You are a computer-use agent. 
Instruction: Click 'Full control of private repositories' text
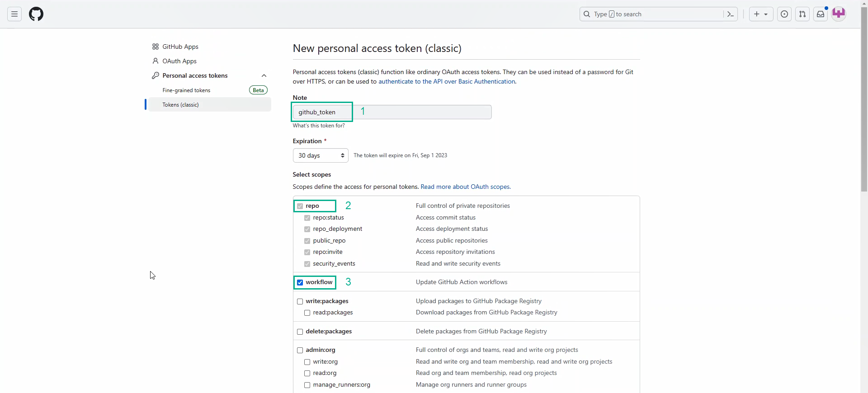pos(463,206)
